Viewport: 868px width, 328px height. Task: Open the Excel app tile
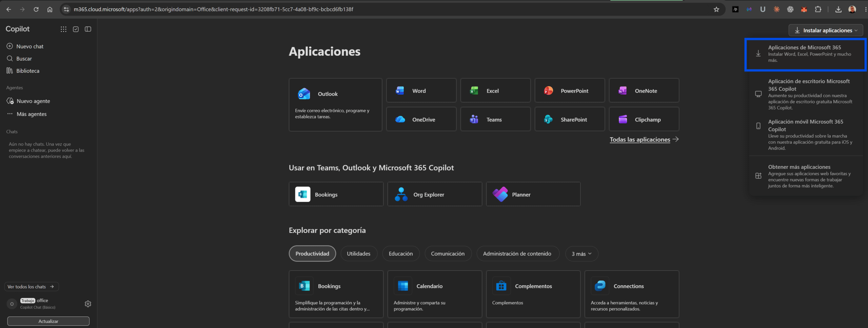[495, 91]
